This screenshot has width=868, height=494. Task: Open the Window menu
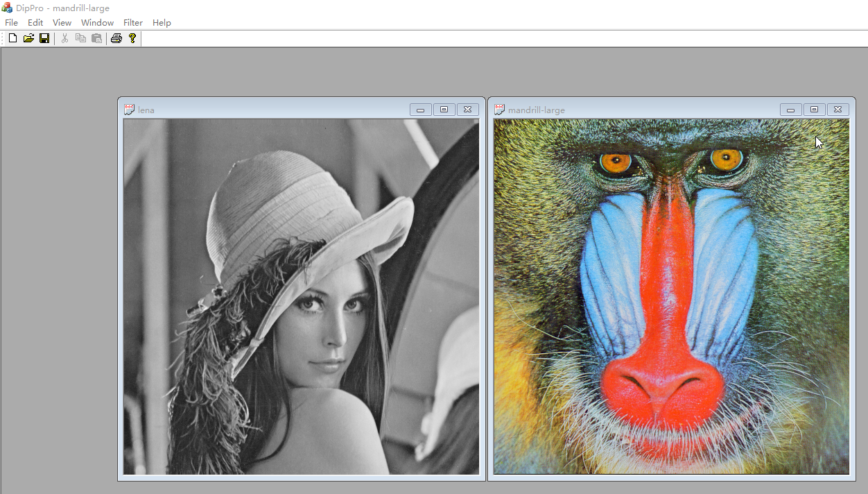pos(97,23)
